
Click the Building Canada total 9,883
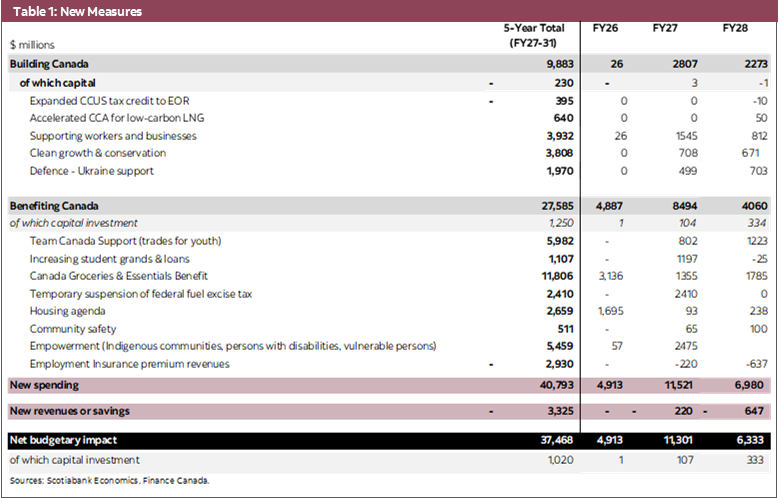pyautogui.click(x=554, y=64)
